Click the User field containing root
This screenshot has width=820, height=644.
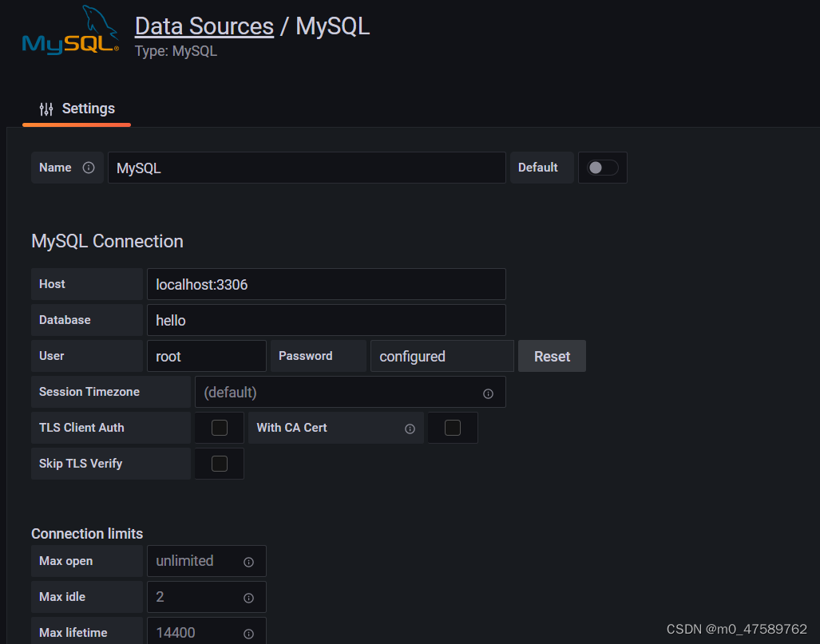click(x=207, y=356)
